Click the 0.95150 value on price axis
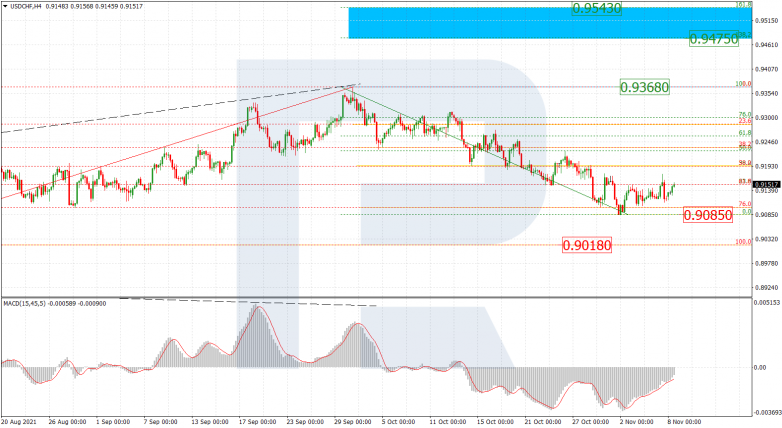Screen dimensions: 782x428 (767, 21)
